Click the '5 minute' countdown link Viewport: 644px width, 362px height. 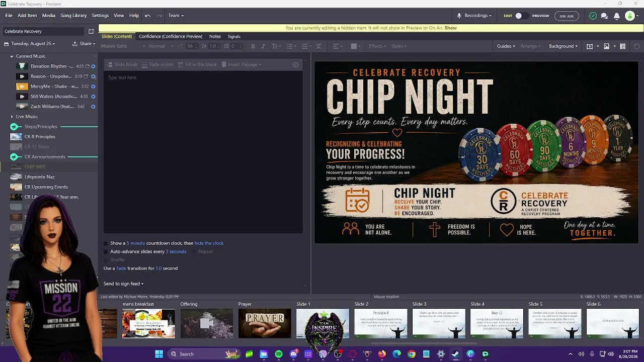(x=136, y=243)
